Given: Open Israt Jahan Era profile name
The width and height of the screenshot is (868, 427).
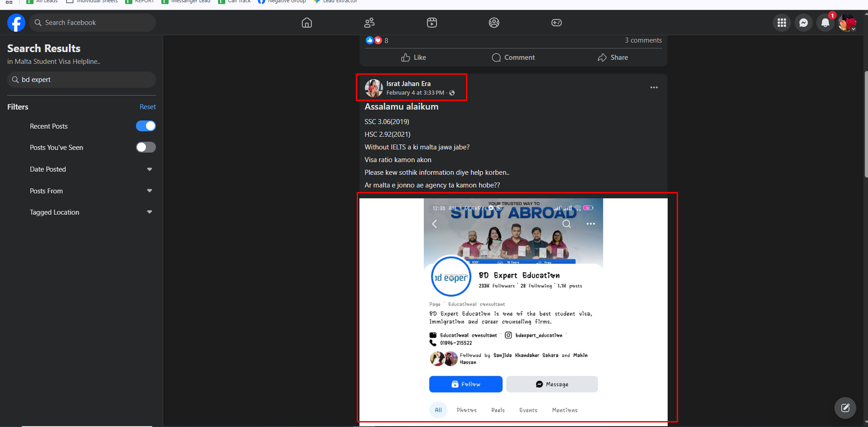Looking at the screenshot, I should pos(408,84).
